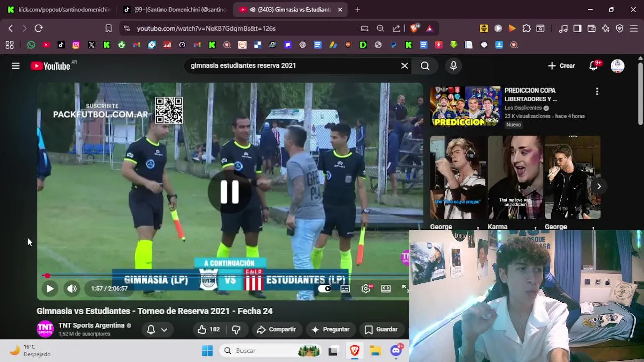The width and height of the screenshot is (644, 362).
Task: Click the Guardar button
Action: tap(381, 329)
